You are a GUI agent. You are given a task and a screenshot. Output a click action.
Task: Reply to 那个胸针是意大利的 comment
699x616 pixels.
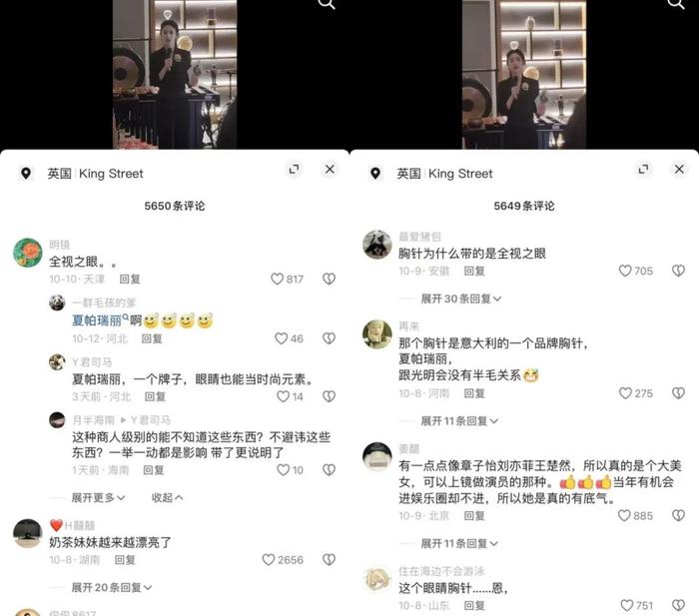pos(474,393)
